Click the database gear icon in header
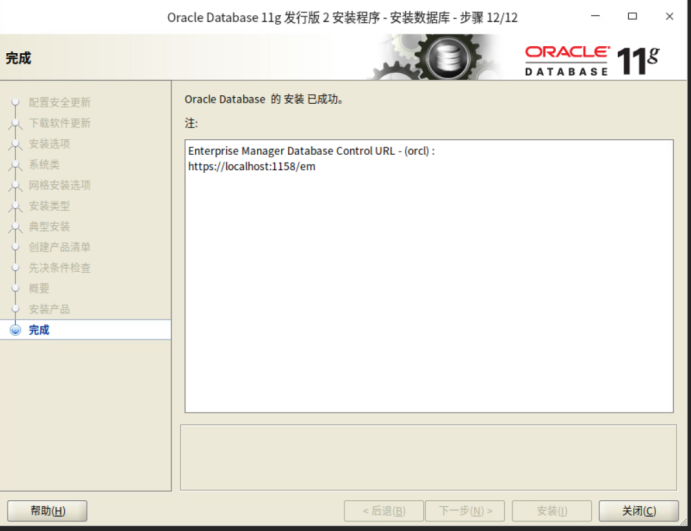Viewport: 691px width, 531px height. coord(446,57)
